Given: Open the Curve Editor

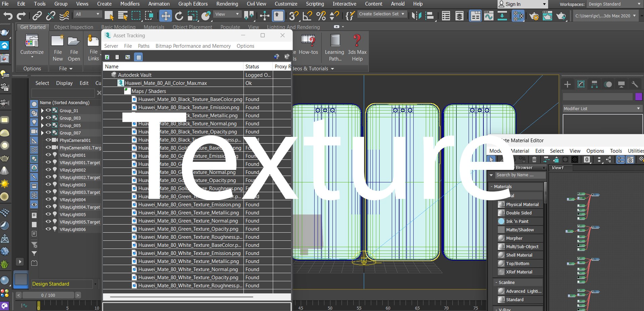Looking at the screenshot, I should click(x=489, y=16).
